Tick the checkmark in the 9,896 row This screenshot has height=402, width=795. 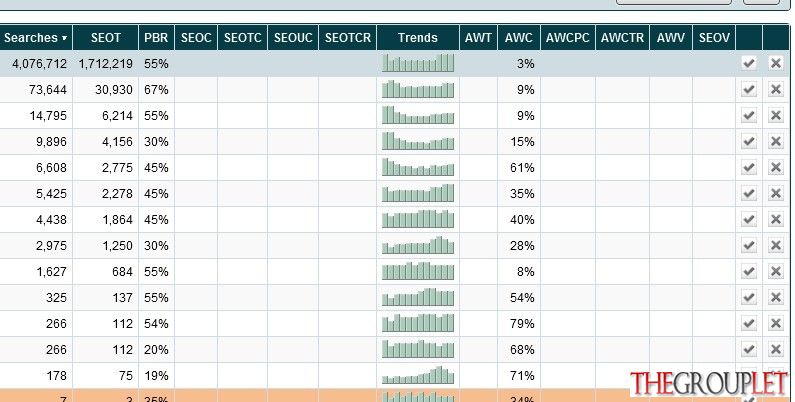749,141
